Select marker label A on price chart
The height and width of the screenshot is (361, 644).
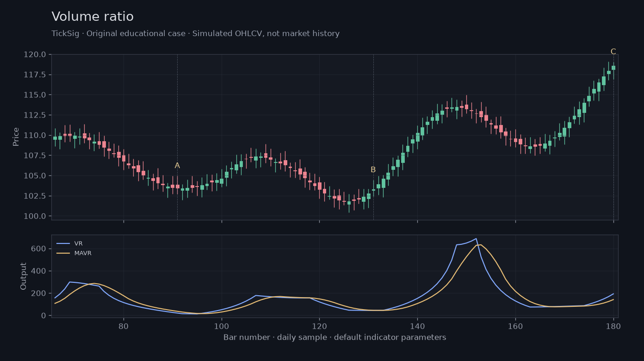[x=177, y=166]
